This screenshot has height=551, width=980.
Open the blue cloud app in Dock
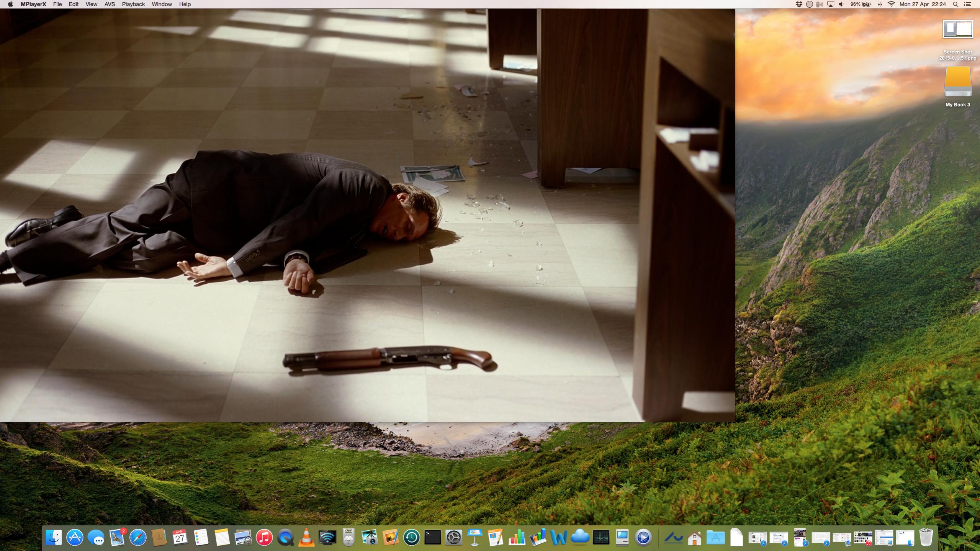pyautogui.click(x=580, y=537)
